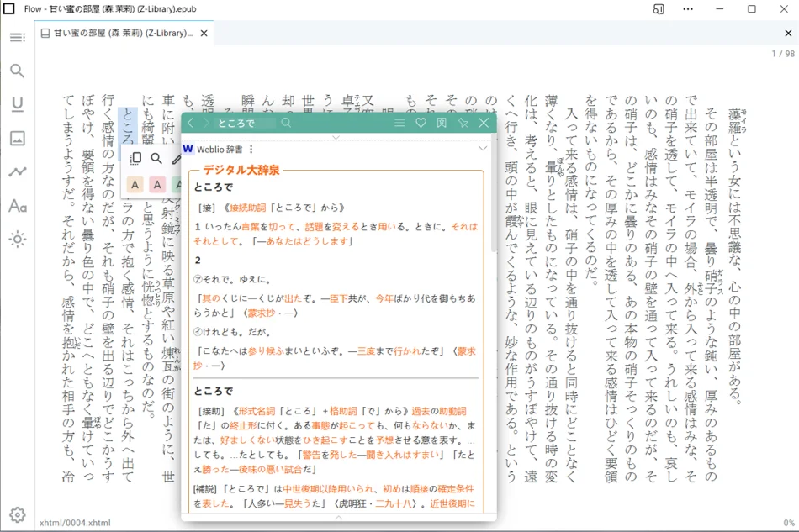Follow the 終止形 link
Image resolution: width=799 pixels, height=532 pixels.
coord(243,425)
